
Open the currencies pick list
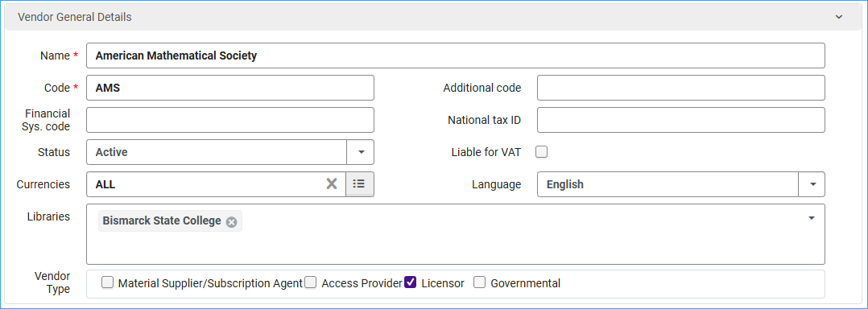coord(360,184)
